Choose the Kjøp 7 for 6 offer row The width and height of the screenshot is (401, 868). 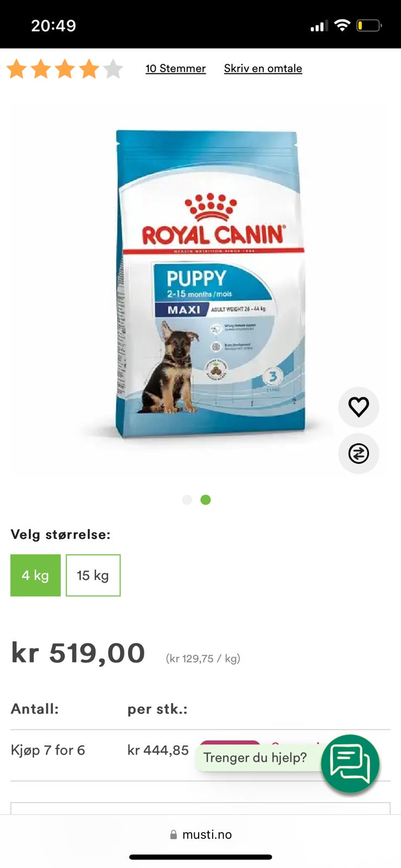(200, 756)
